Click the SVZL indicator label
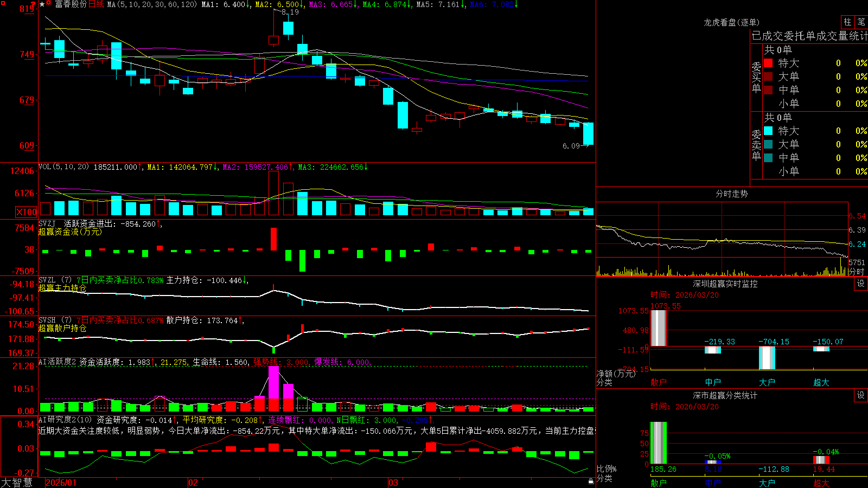Viewport: 868px width, 488px height. point(47,280)
